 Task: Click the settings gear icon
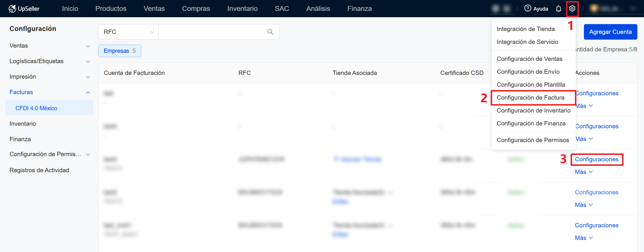point(572,9)
